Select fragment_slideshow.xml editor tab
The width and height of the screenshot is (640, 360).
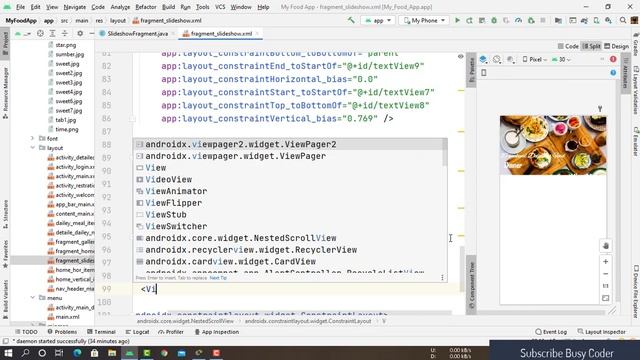pyautogui.click(x=221, y=33)
